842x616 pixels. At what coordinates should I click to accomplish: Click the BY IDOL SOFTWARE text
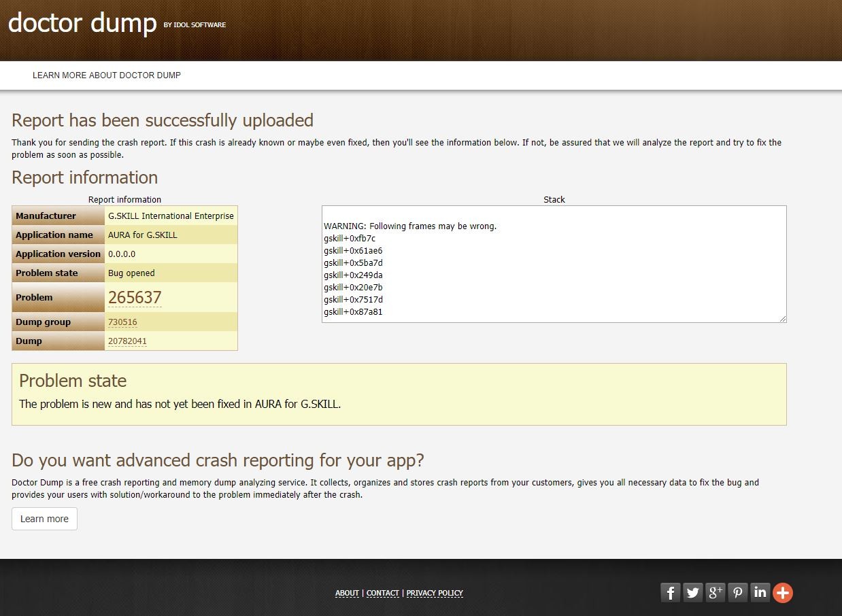pos(195,25)
